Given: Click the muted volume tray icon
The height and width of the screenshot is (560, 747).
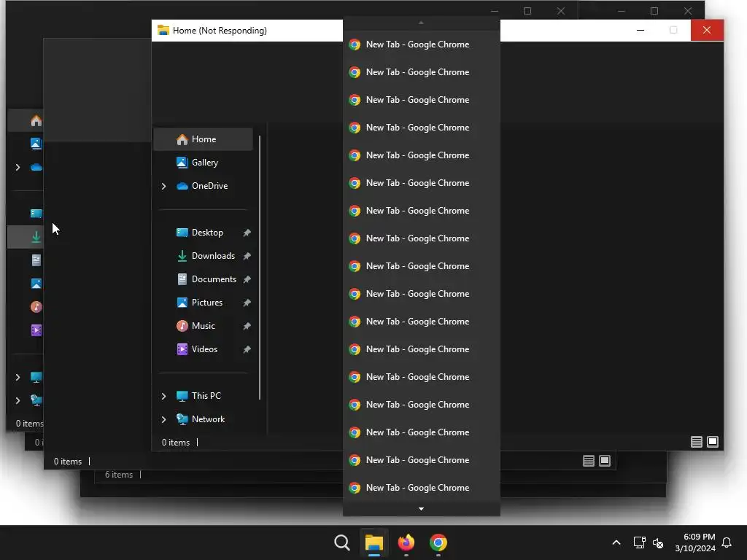Looking at the screenshot, I should pos(658,542).
